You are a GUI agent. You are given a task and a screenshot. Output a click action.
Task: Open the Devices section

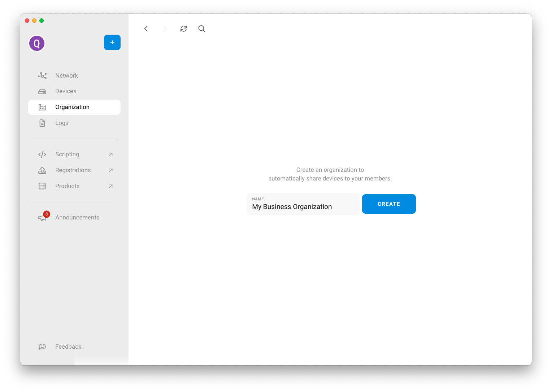[x=74, y=91]
